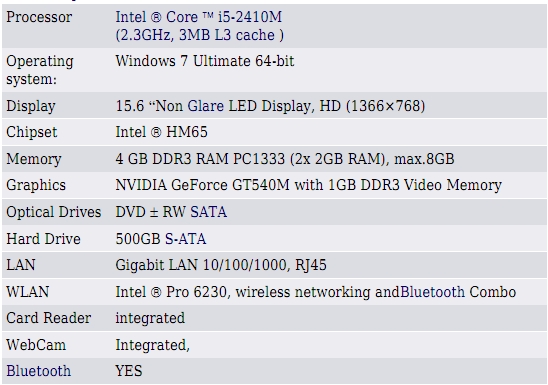Click the YES value for Bluetooth
This screenshot has height=385, width=548.
click(129, 371)
